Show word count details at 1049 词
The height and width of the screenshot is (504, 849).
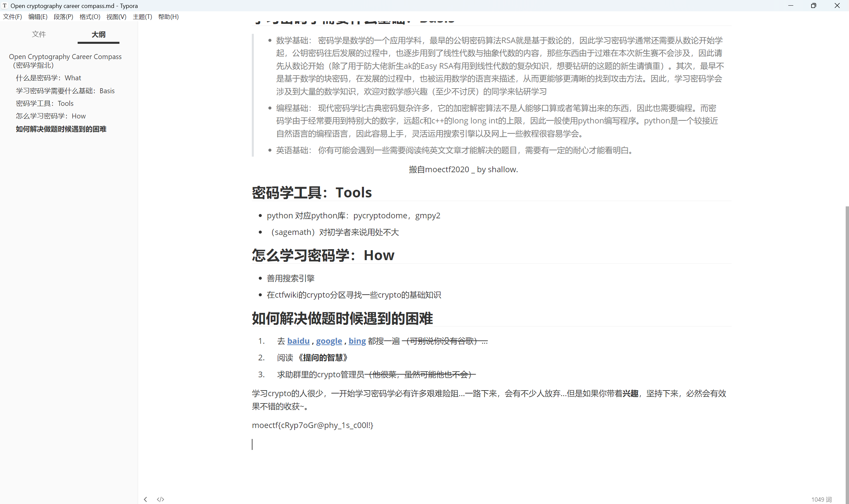[821, 499]
